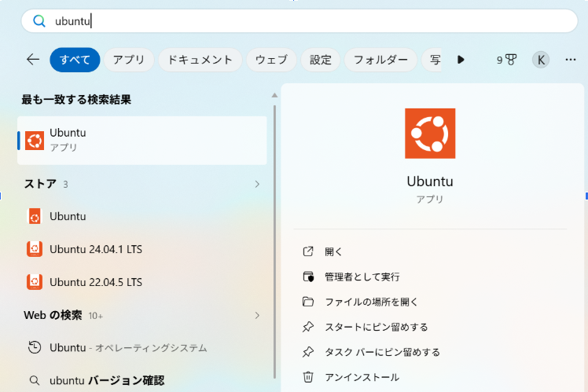
Task: Switch to the アプリ filter tab
Action: (x=129, y=60)
